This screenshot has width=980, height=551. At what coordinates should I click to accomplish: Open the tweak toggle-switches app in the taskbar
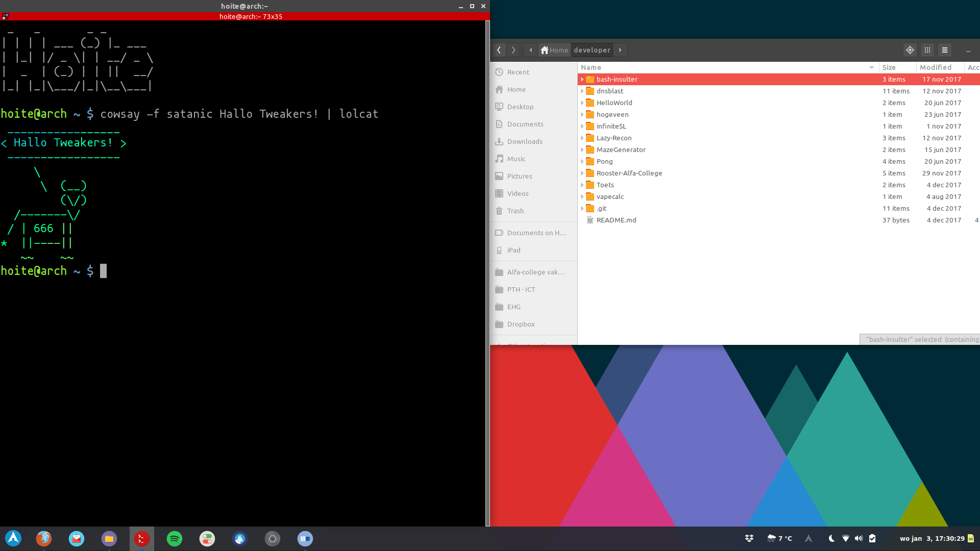pyautogui.click(x=207, y=539)
